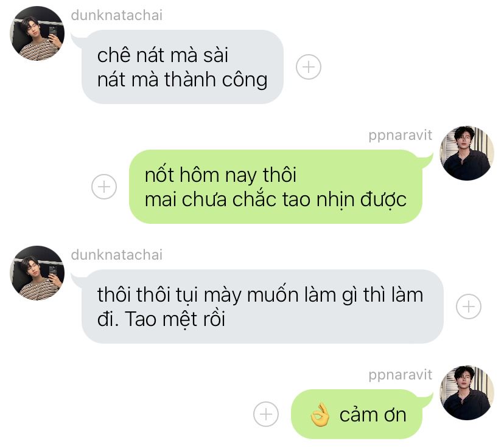Click dunknatachai username above "thôi thôi tụi mày"
Viewport: 504px width, 447px height.
tap(117, 255)
